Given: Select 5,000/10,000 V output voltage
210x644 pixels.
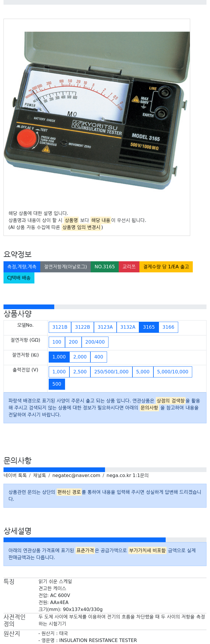Looking at the screenshot, I should pos(173,372).
